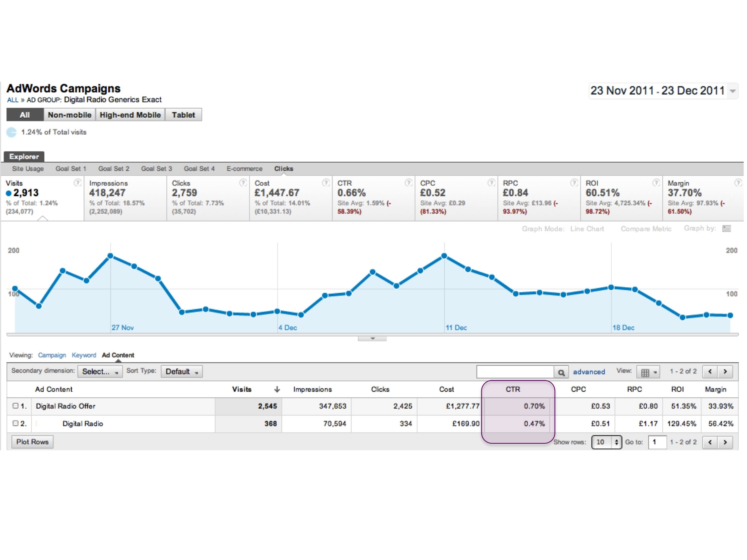Viewport: 747px width, 560px height.
Task: Click the Graph by icon
Action: (726, 229)
